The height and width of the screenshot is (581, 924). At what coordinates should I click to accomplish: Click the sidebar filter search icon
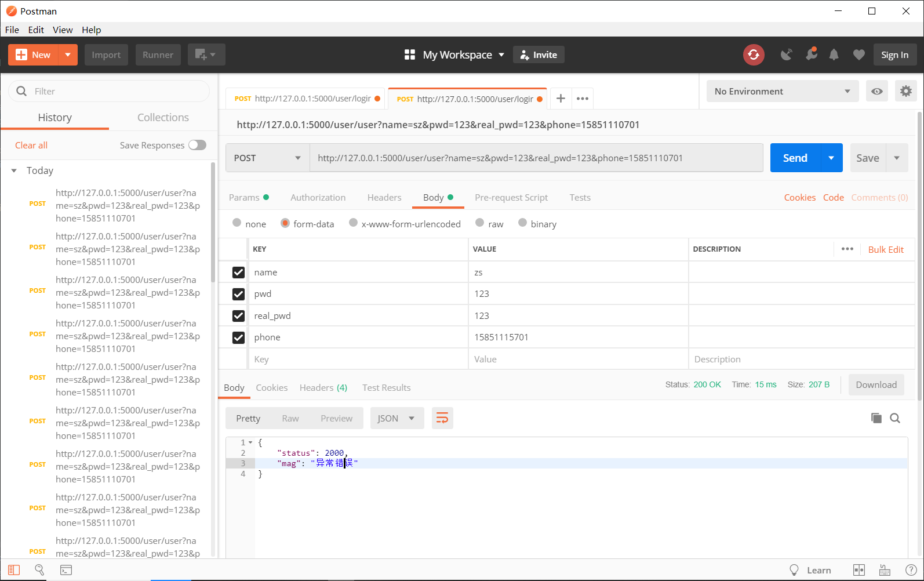pos(21,91)
